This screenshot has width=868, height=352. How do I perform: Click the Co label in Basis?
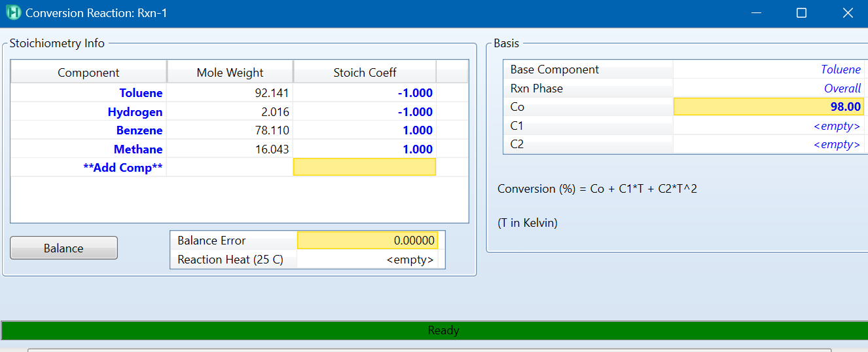(517, 107)
